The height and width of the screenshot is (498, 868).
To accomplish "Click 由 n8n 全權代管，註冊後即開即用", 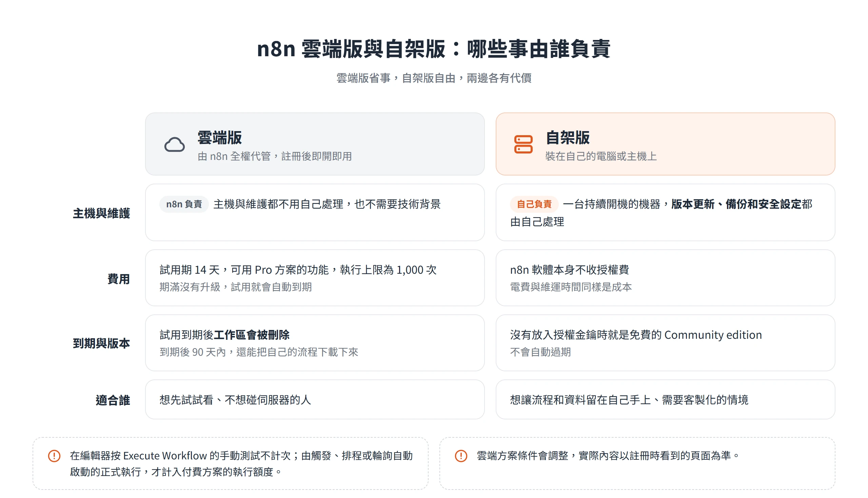I will pyautogui.click(x=275, y=156).
